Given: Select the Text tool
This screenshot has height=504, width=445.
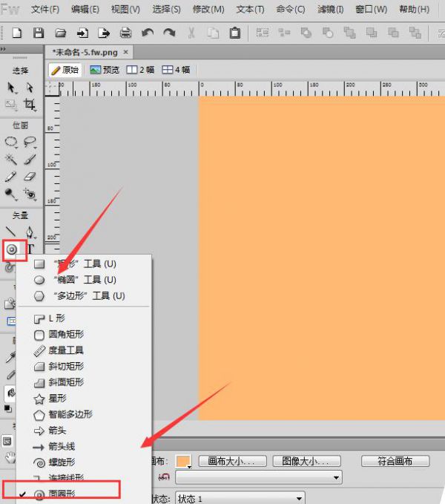Looking at the screenshot, I should pos(30,249).
